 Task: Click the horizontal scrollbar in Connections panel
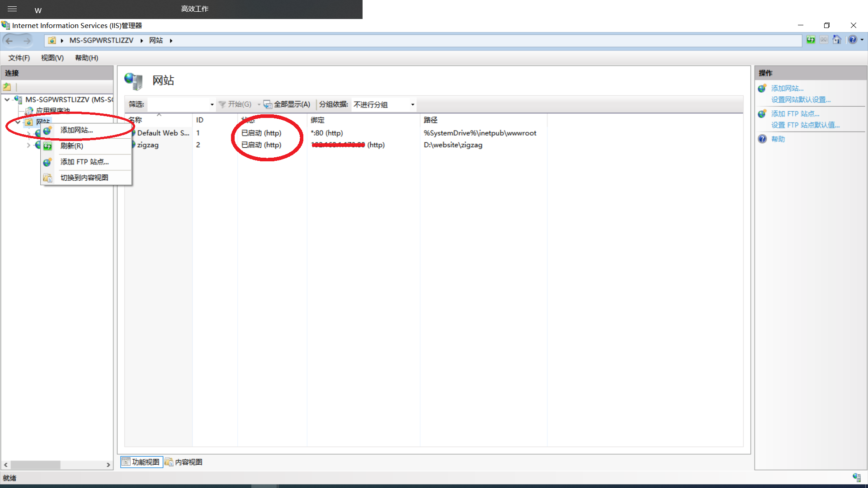pyautogui.click(x=36, y=465)
